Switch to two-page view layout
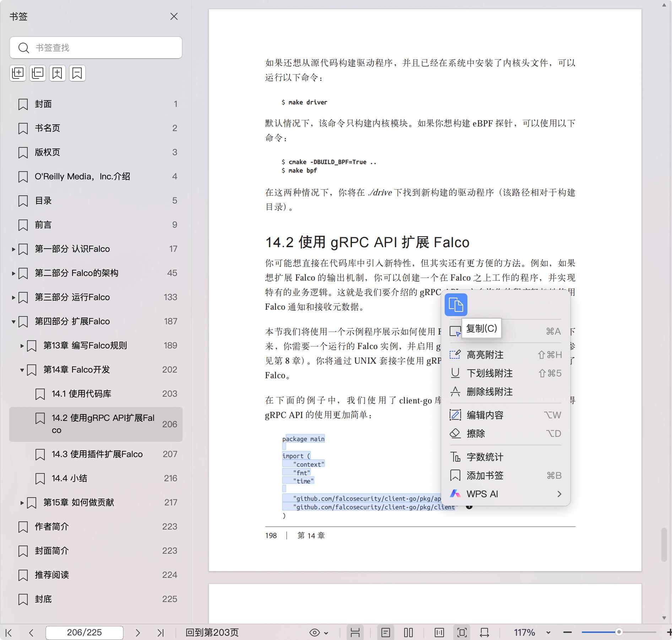 (x=408, y=633)
